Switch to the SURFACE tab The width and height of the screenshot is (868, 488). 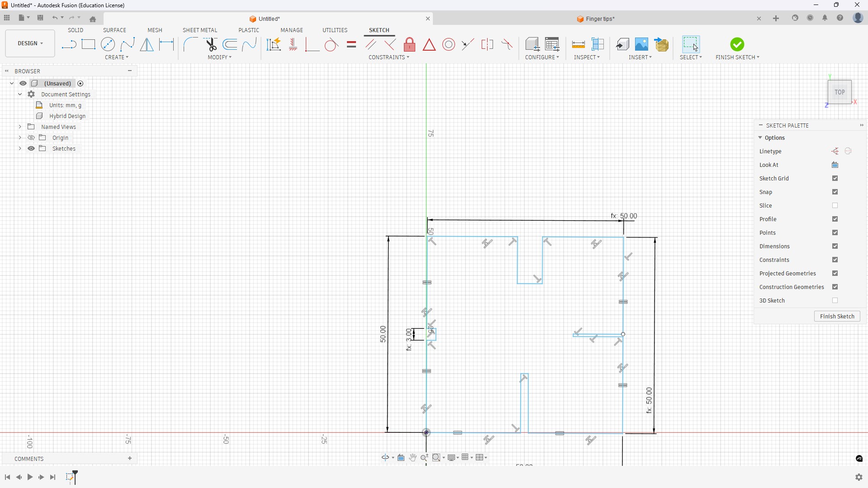pos(114,30)
